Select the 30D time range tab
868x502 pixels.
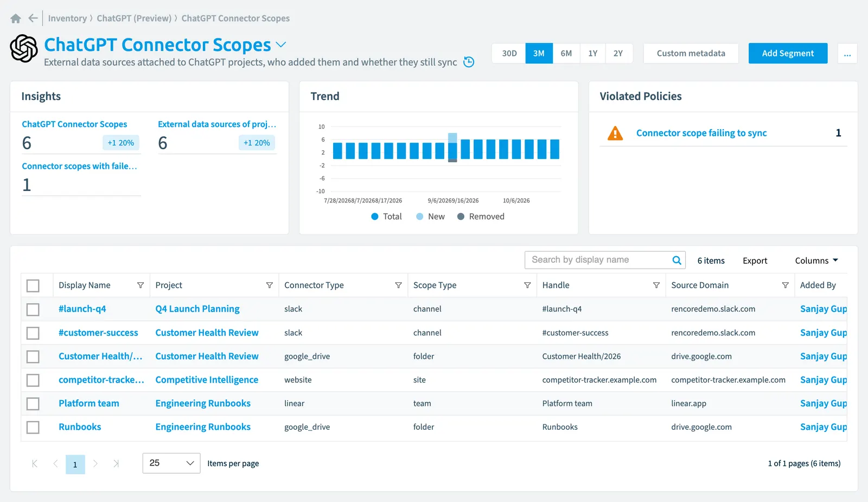point(509,53)
